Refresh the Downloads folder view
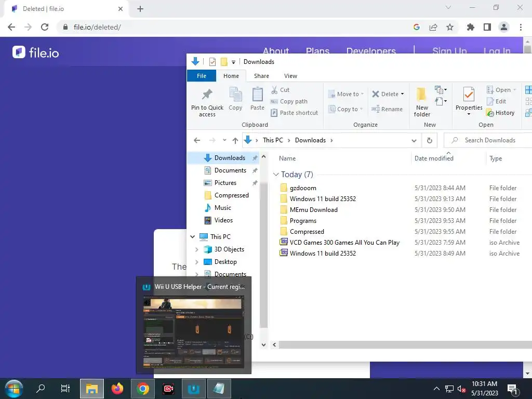 (429, 140)
